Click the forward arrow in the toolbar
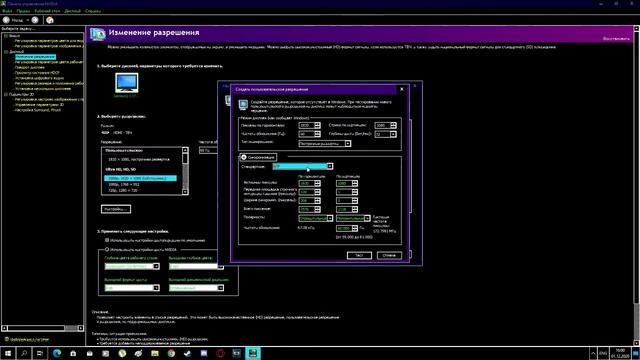 click(x=35, y=20)
